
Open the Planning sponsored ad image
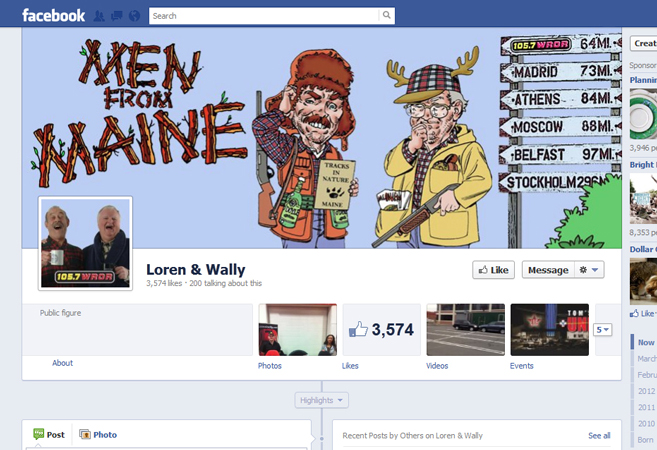tap(643, 114)
